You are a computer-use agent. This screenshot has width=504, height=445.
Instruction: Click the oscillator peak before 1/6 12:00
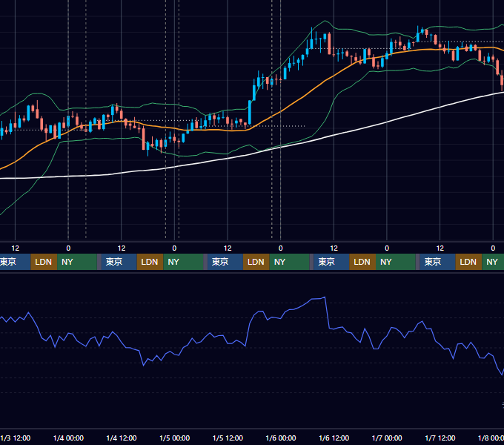tap(325, 297)
